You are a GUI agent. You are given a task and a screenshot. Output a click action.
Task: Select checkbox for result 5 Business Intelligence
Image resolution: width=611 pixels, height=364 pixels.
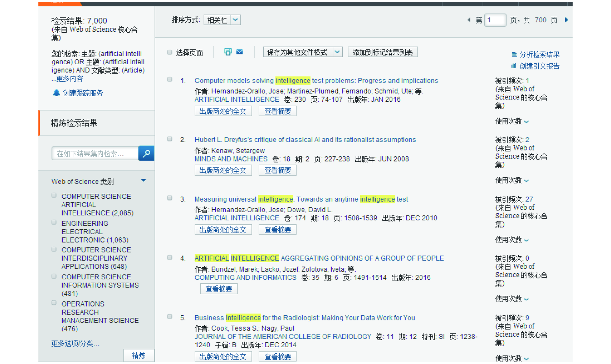click(170, 317)
